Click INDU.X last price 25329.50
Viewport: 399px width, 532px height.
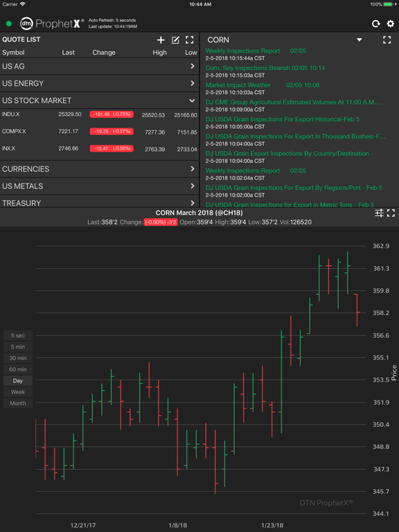(x=70, y=114)
